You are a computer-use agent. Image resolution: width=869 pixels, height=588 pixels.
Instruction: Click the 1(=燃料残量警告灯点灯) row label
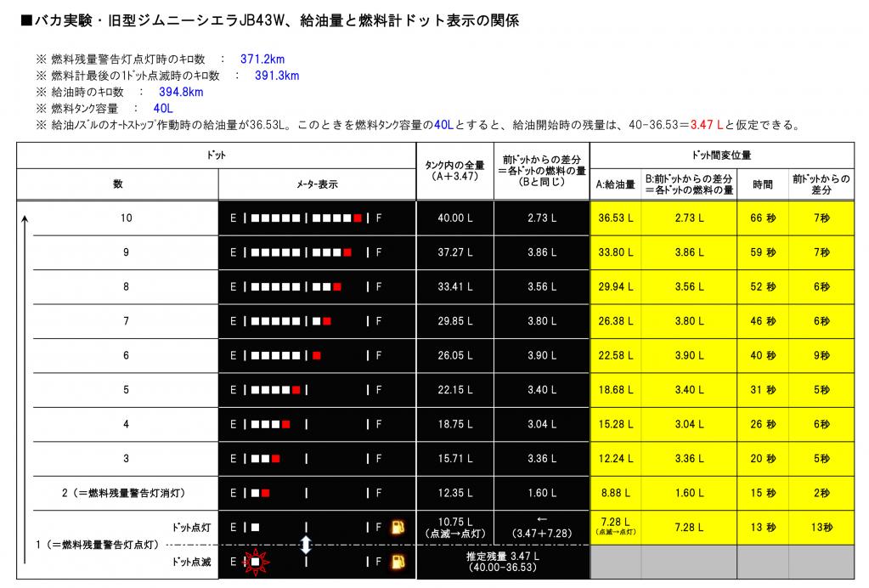[97, 545]
